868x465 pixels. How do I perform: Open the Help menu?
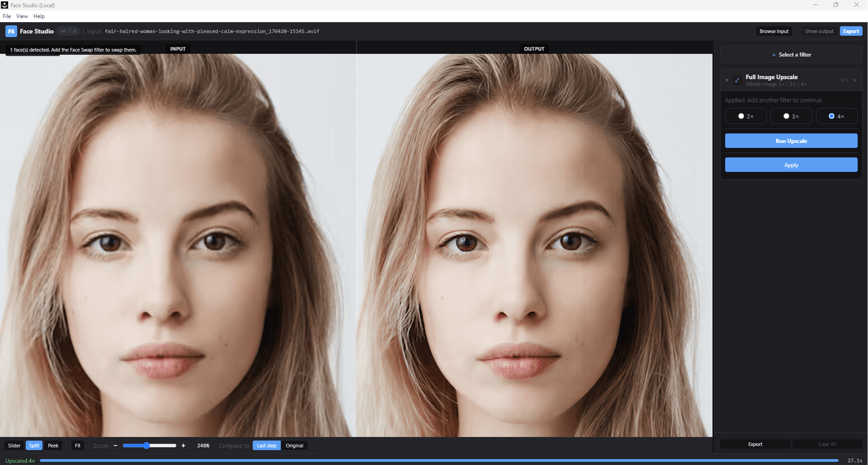(x=39, y=16)
